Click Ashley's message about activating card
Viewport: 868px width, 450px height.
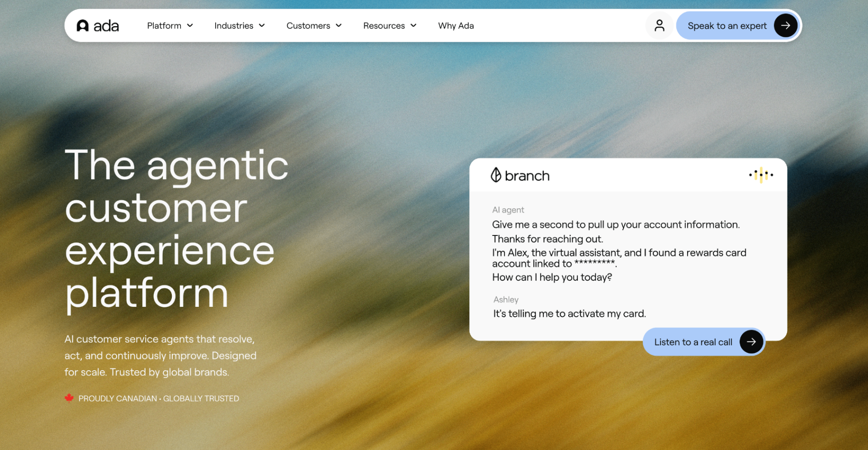tap(570, 313)
